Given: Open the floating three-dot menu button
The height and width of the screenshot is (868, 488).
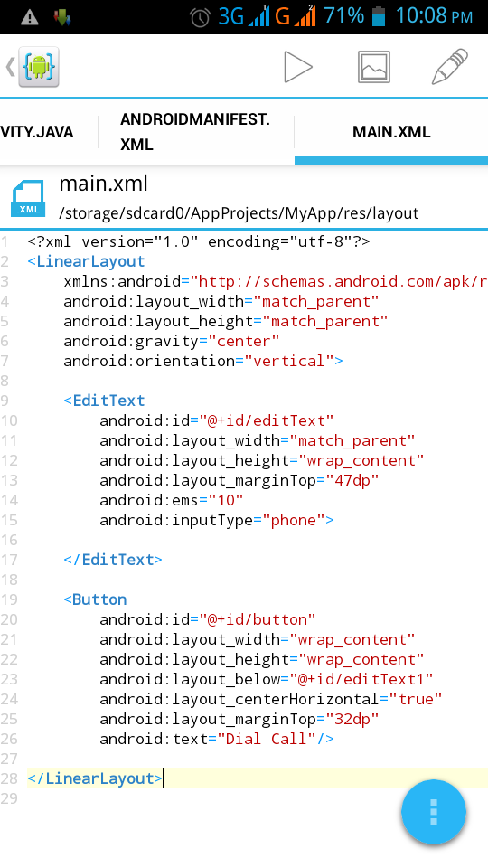Looking at the screenshot, I should 434,812.
